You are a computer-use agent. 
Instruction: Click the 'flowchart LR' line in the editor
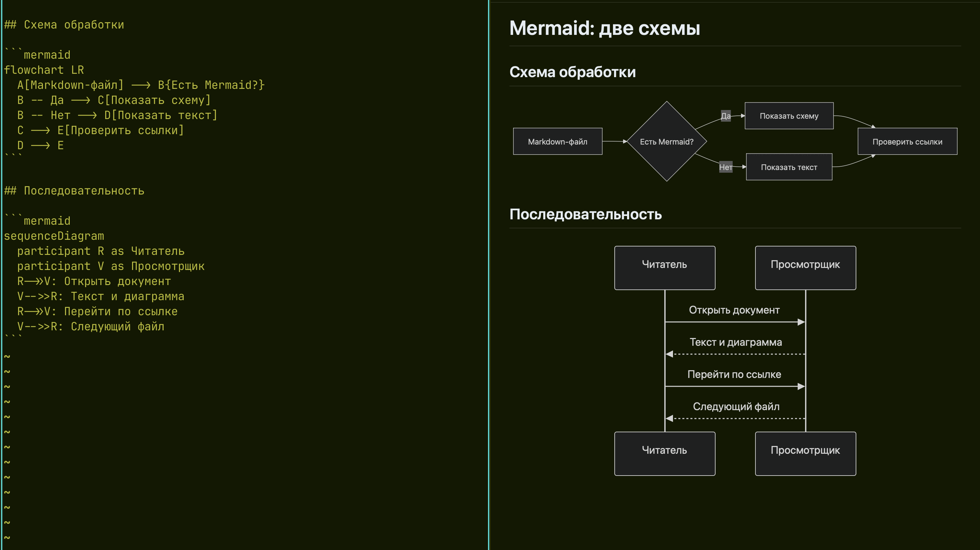[44, 70]
